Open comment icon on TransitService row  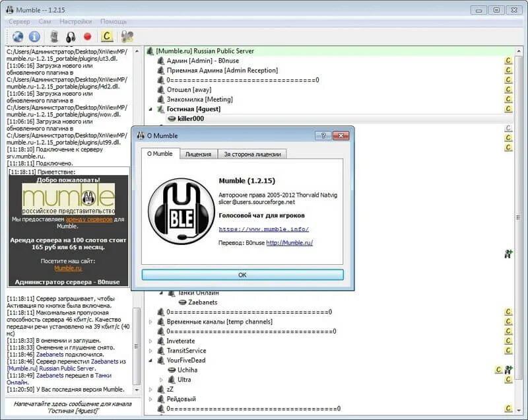tap(508, 351)
